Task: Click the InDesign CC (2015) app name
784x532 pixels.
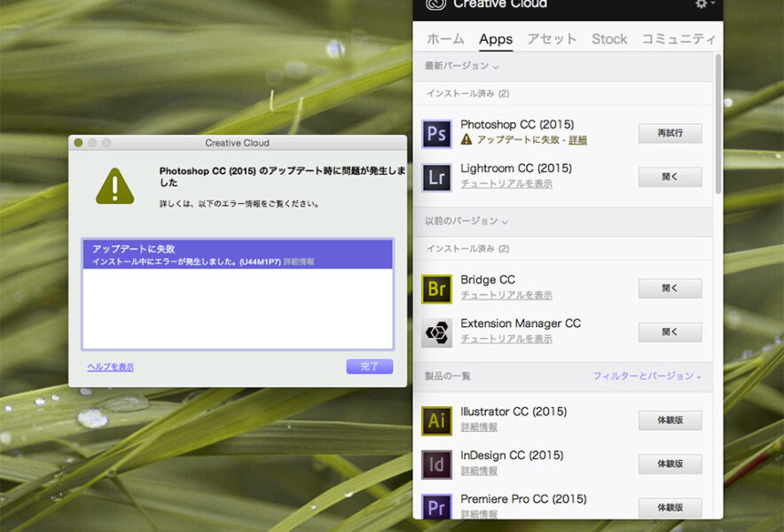Action: [512, 456]
